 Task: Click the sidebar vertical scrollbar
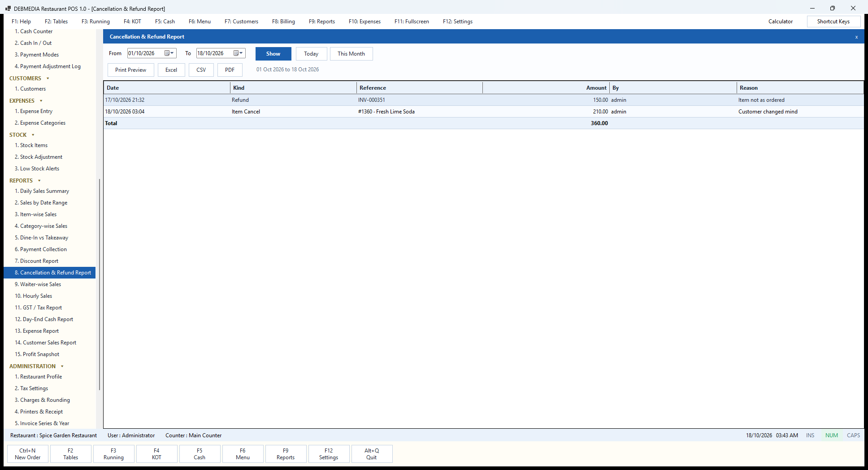pos(99,284)
